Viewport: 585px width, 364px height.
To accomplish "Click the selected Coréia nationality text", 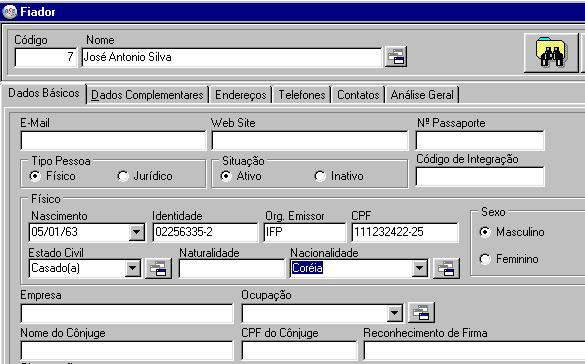I will pos(307,268).
